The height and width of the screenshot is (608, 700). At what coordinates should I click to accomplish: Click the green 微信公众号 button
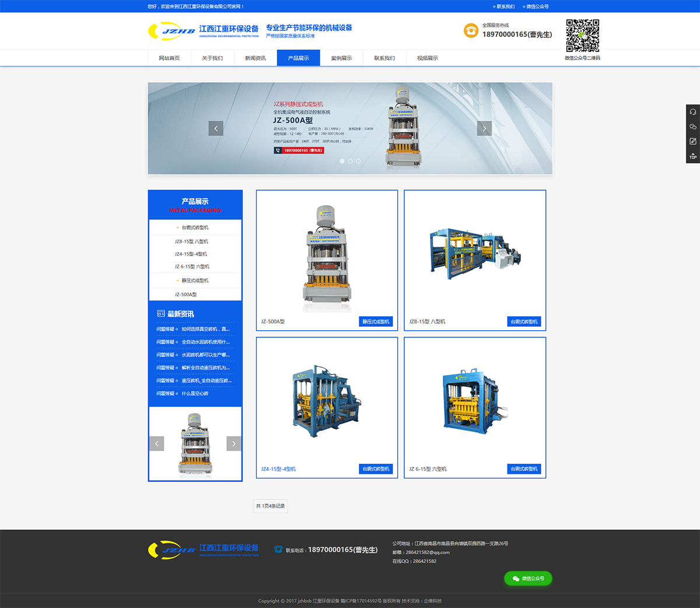click(x=528, y=578)
